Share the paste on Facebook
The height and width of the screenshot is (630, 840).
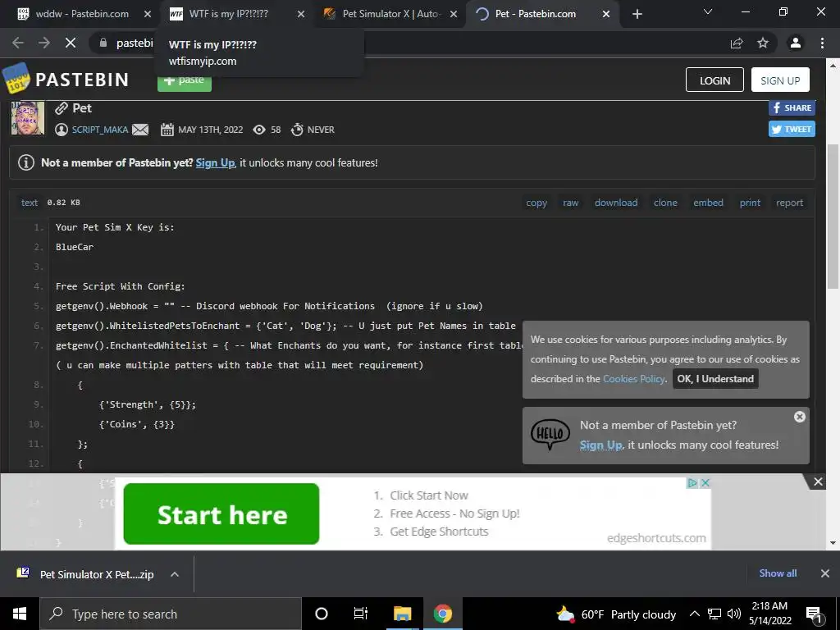click(792, 107)
